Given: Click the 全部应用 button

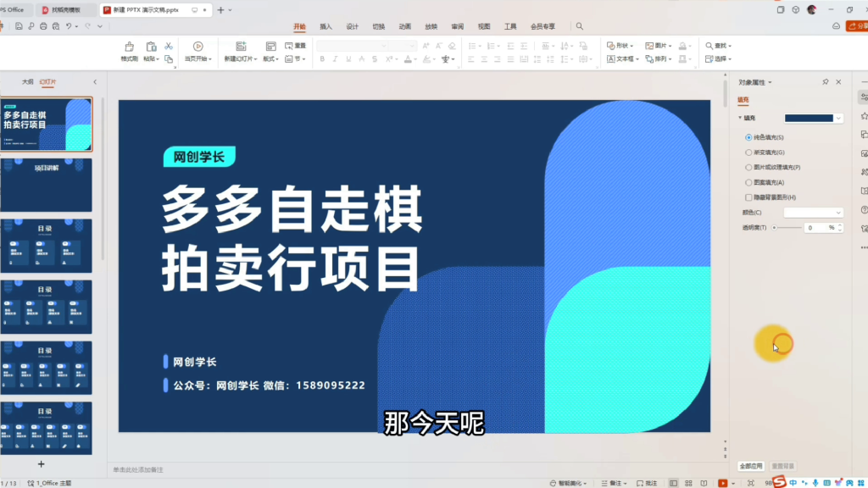Looking at the screenshot, I should (754, 466).
